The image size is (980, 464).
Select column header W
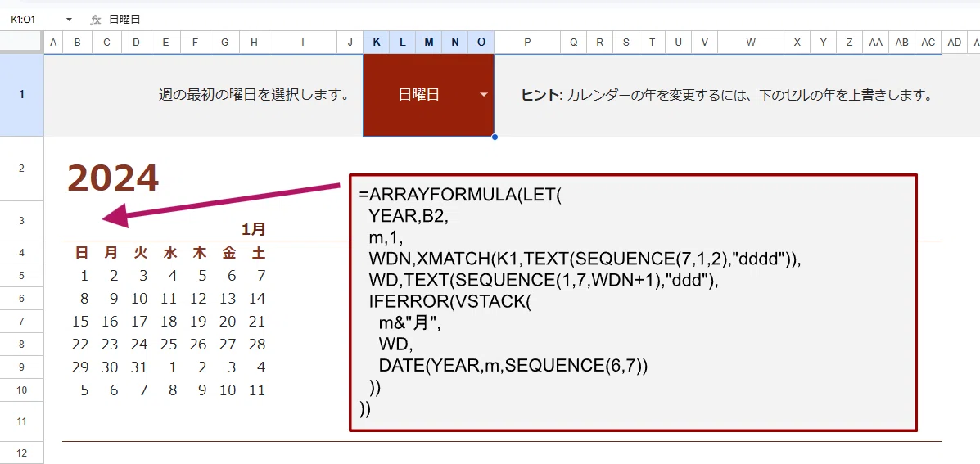point(751,42)
